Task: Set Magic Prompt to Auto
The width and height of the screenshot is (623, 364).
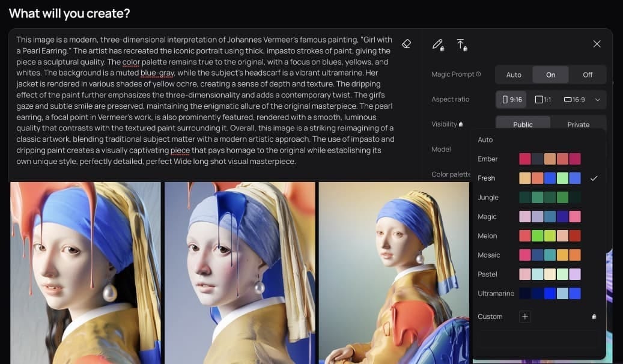Action: [x=514, y=74]
